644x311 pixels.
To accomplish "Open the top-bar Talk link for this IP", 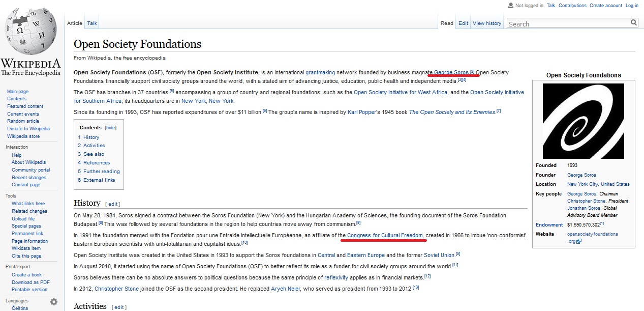I will (551, 6).
